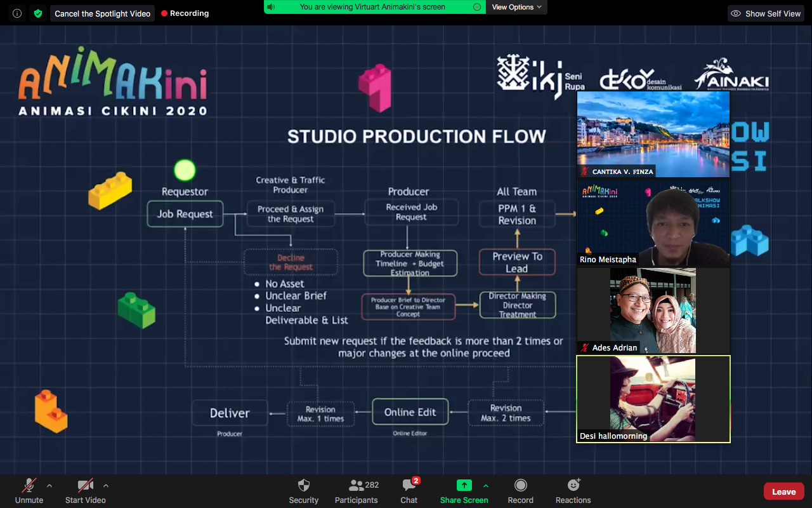Open the meeting information icon
The image size is (812, 508).
(17, 13)
